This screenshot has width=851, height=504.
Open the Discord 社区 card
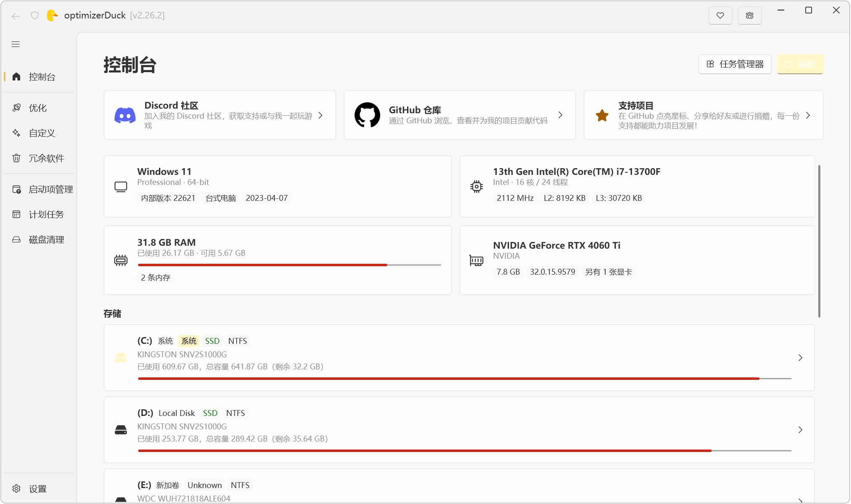[x=220, y=115]
